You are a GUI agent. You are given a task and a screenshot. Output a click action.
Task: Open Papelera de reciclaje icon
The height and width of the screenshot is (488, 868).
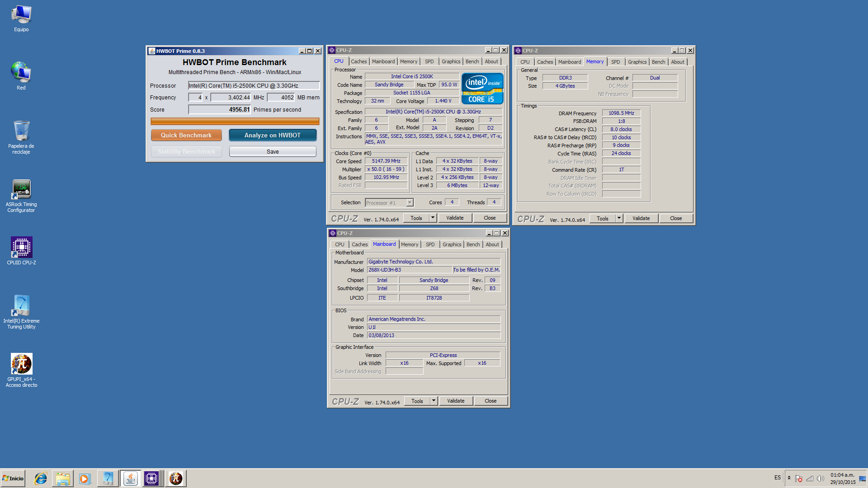coord(21,137)
